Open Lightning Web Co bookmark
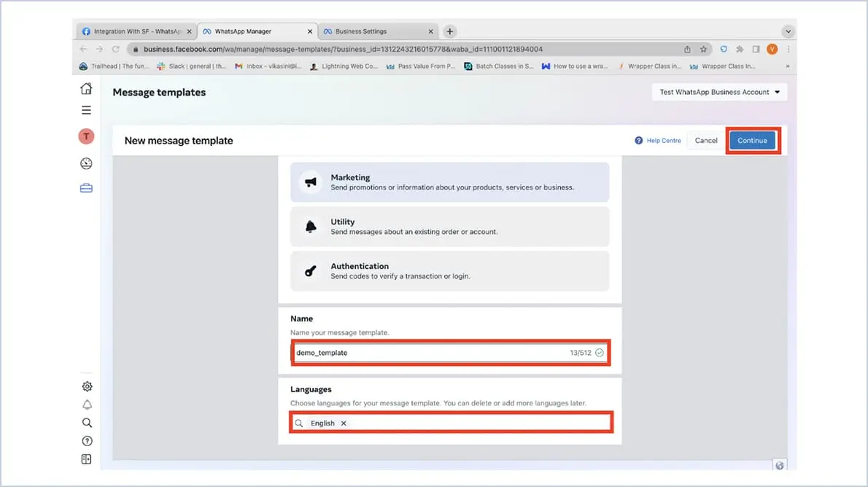Image resolution: width=868 pixels, height=487 pixels. (x=344, y=66)
